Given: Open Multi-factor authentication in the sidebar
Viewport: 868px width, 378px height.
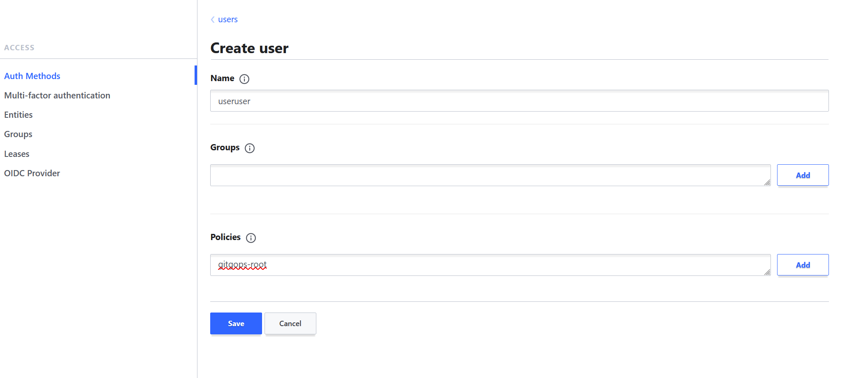Looking at the screenshot, I should coord(57,96).
